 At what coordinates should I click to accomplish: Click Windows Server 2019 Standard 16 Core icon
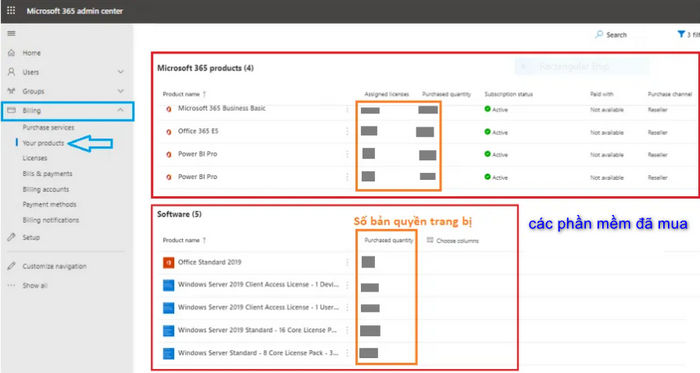168,331
